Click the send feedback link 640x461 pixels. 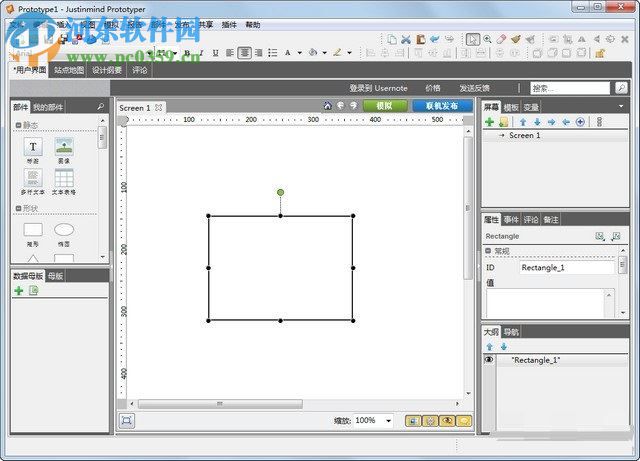475,88
